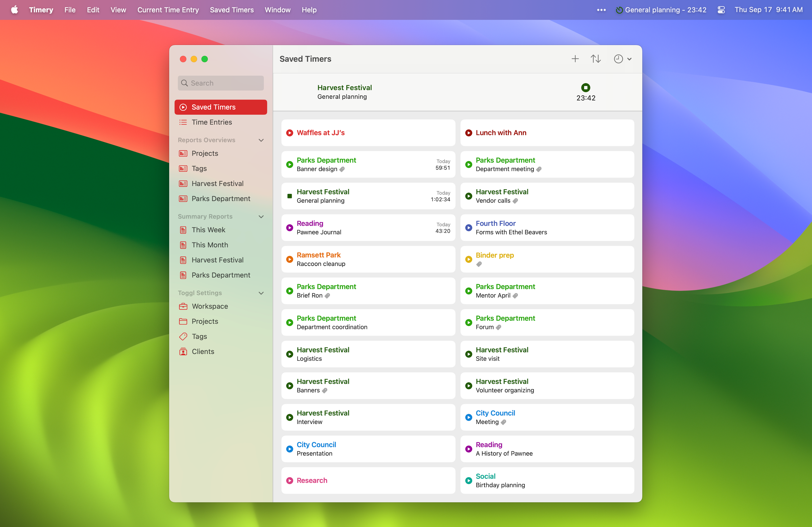The height and width of the screenshot is (527, 812).
Task: Open the clock display options dropdown
Action: [623, 59]
